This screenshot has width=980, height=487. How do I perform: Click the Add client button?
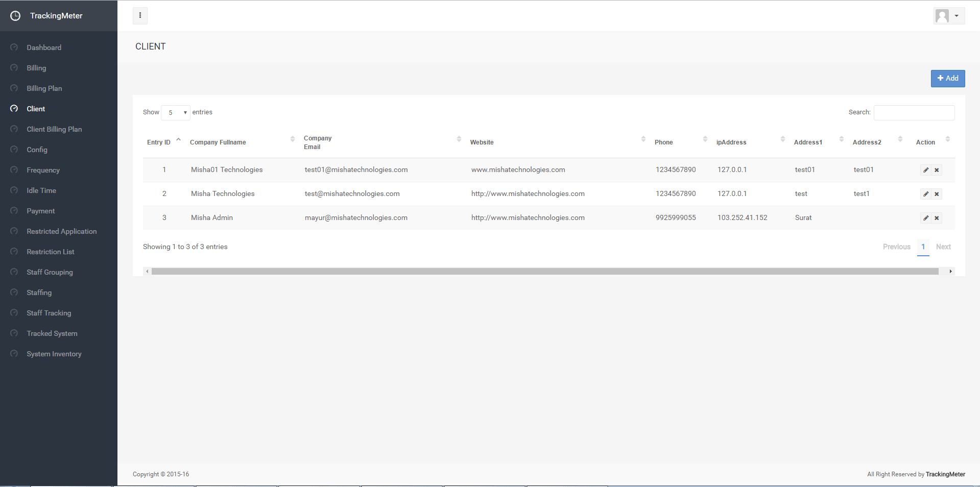(x=947, y=79)
